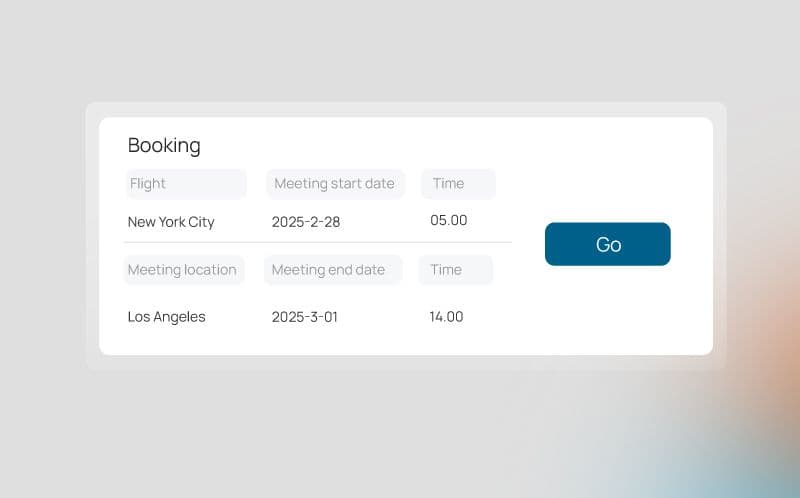The width and height of the screenshot is (800, 498).
Task: Select the 14.00 end time value
Action: click(x=447, y=317)
